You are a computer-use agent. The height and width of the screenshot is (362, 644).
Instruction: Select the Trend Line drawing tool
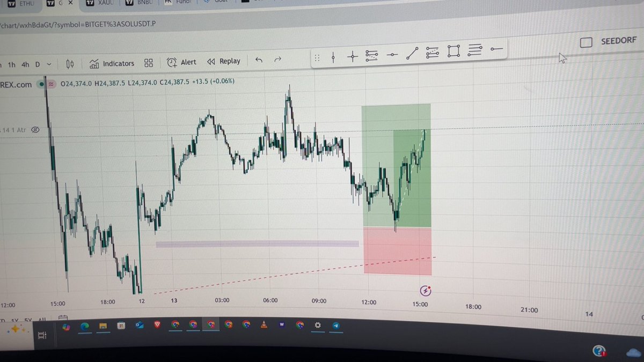[412, 54]
